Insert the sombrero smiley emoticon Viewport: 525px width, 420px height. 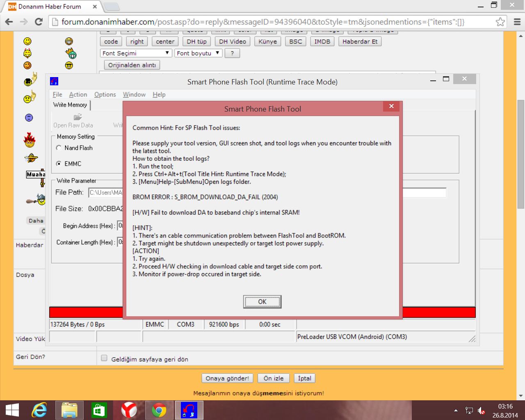pos(31,158)
